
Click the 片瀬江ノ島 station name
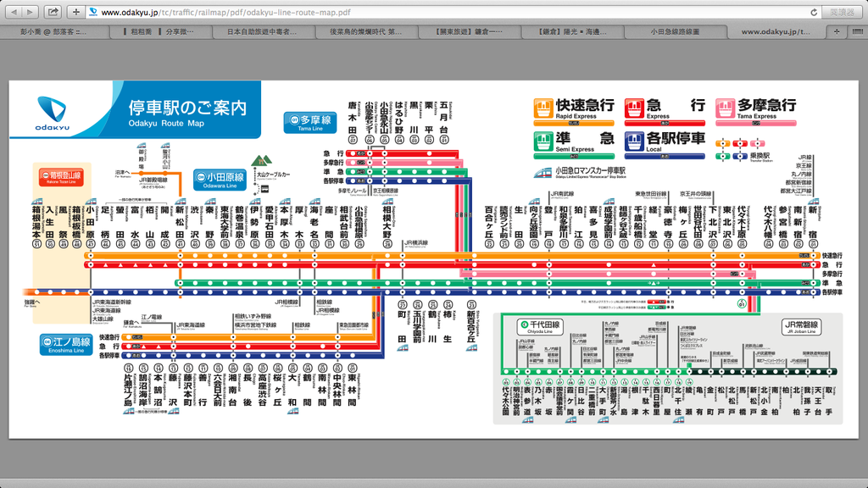tap(129, 390)
